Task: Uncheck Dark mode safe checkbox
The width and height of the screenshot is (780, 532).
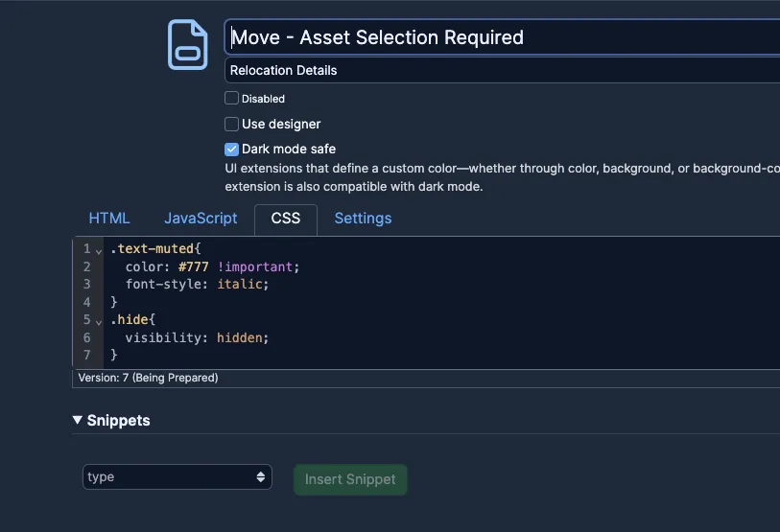Action: (231, 150)
